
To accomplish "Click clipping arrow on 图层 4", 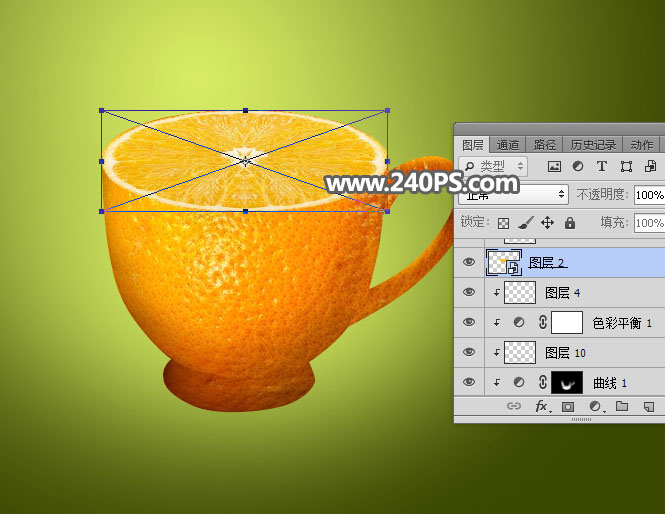I will (497, 293).
